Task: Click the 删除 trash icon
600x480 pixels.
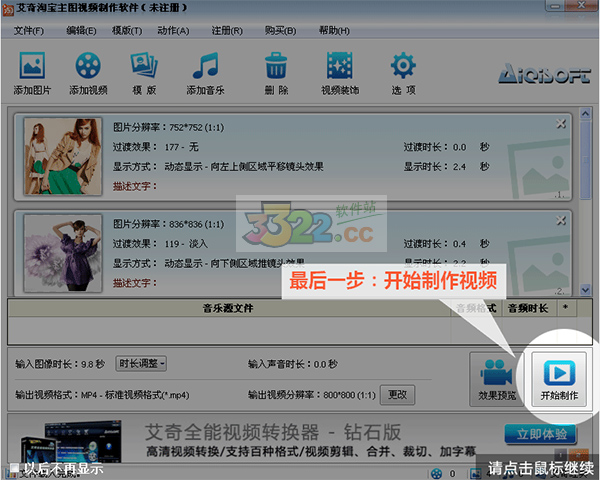Action: click(x=276, y=73)
